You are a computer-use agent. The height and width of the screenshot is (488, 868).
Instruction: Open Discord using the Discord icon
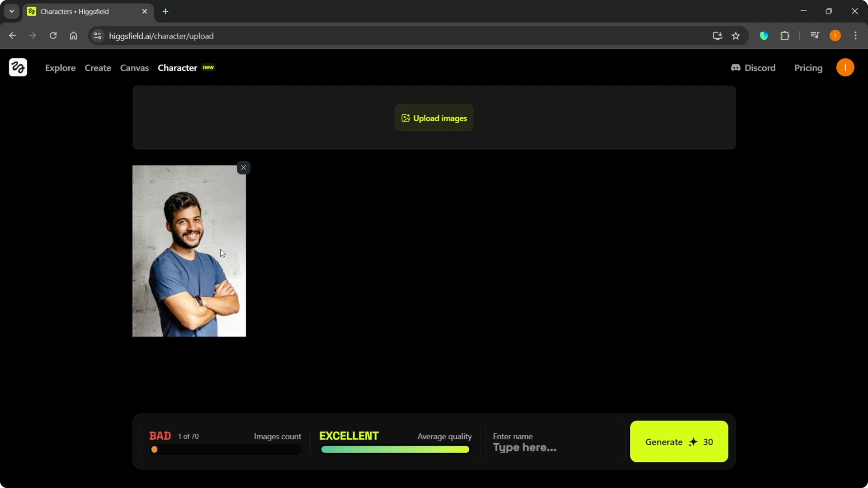737,67
